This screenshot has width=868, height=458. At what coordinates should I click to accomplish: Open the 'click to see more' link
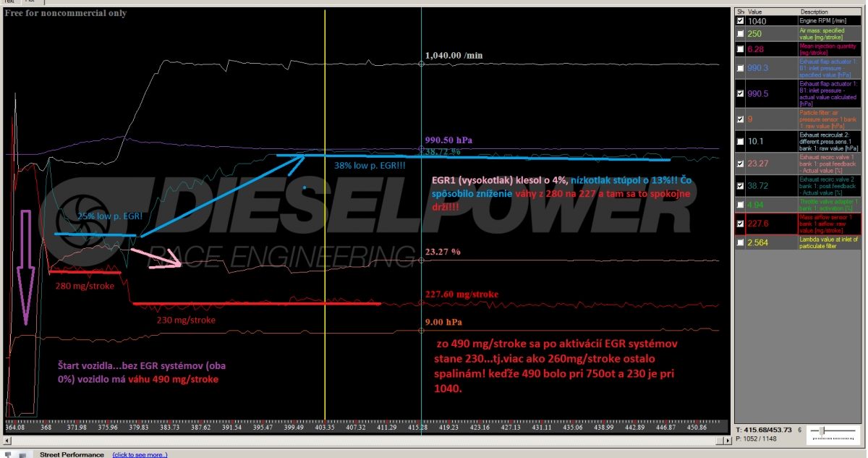click(x=140, y=454)
